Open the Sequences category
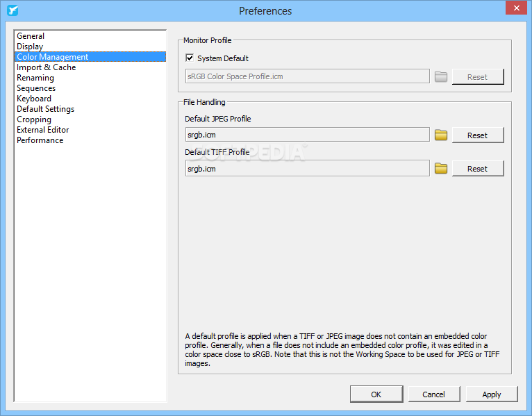The width and height of the screenshot is (532, 416). click(36, 88)
